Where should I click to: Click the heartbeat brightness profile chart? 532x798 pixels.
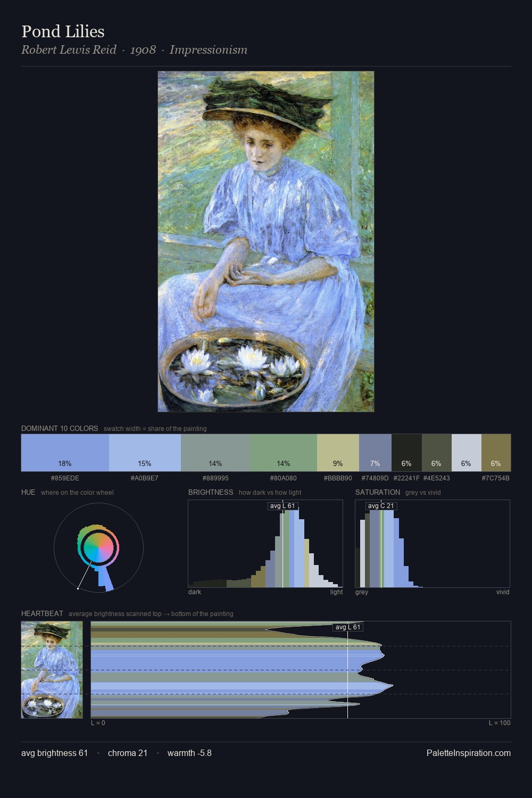point(301,670)
